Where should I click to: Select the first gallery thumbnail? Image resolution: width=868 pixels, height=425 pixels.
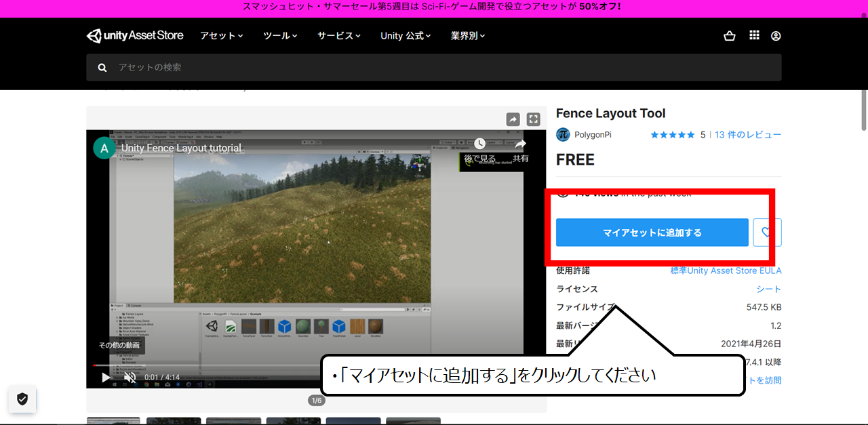click(x=114, y=421)
